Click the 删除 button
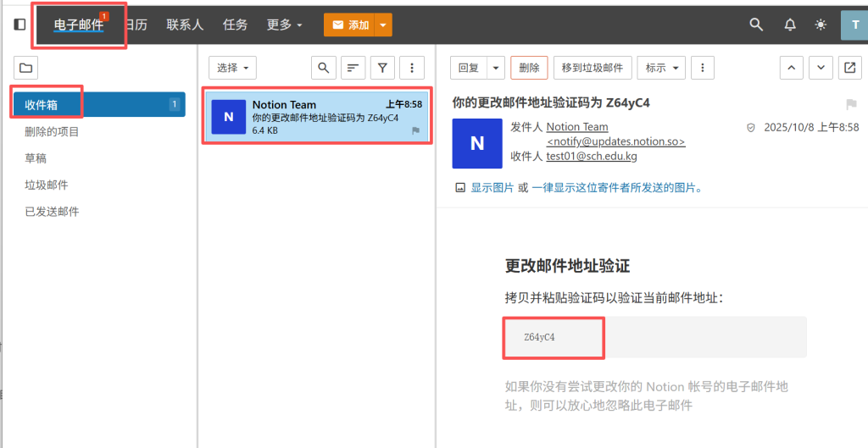 click(x=529, y=68)
